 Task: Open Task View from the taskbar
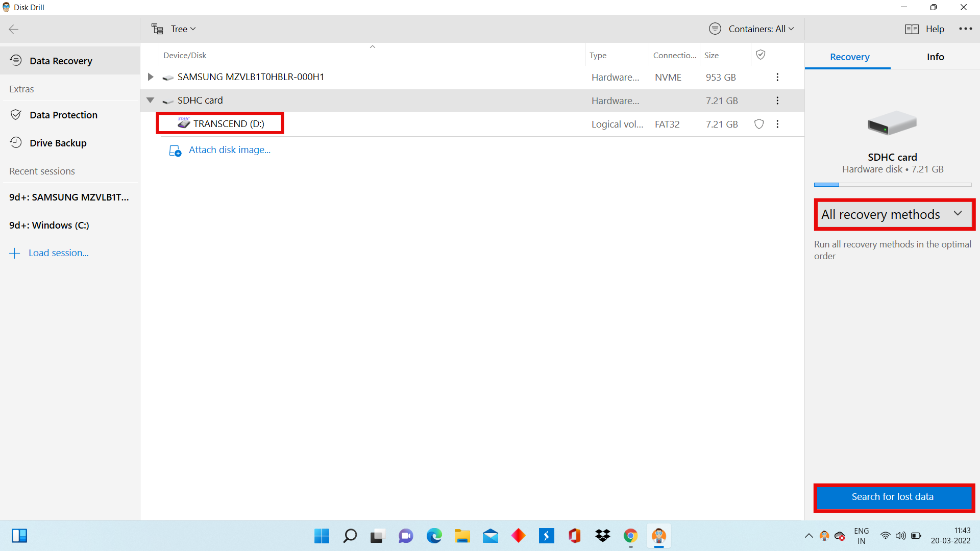(377, 536)
